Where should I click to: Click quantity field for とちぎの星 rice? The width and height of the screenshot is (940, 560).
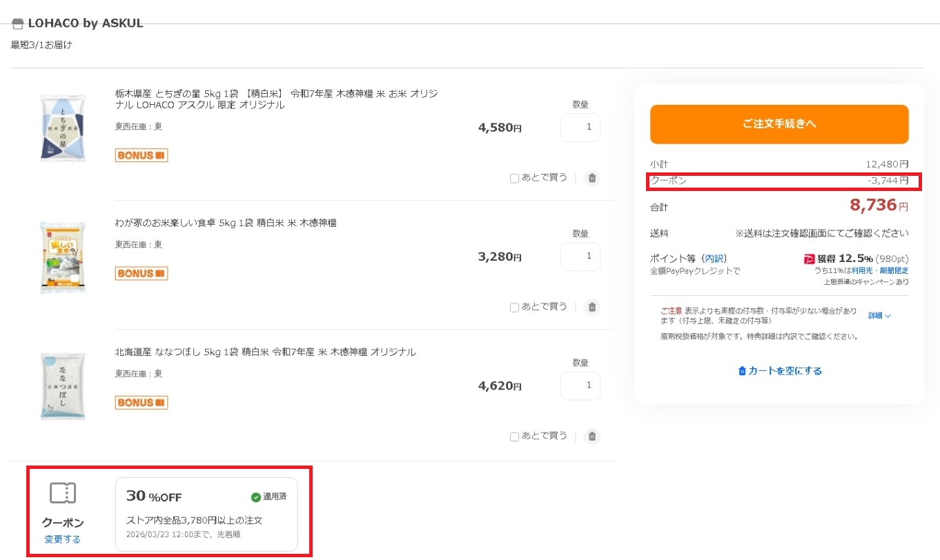[x=580, y=128]
